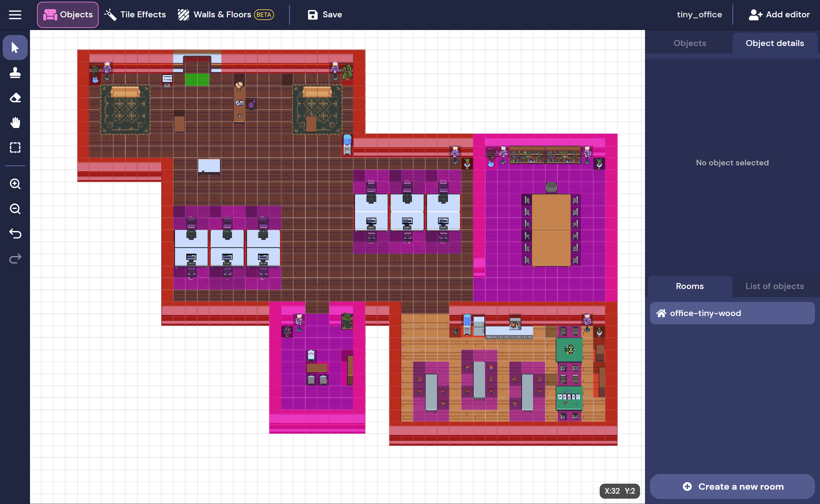Image resolution: width=820 pixels, height=504 pixels.
Task: Click the large conference table on map
Action: pyautogui.click(x=551, y=230)
